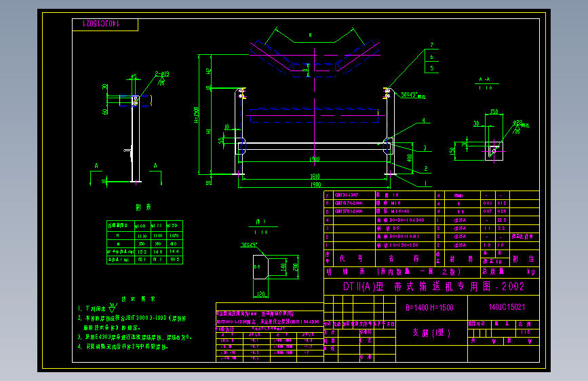Click the 代号 column header
588x381 pixels.
(351, 258)
